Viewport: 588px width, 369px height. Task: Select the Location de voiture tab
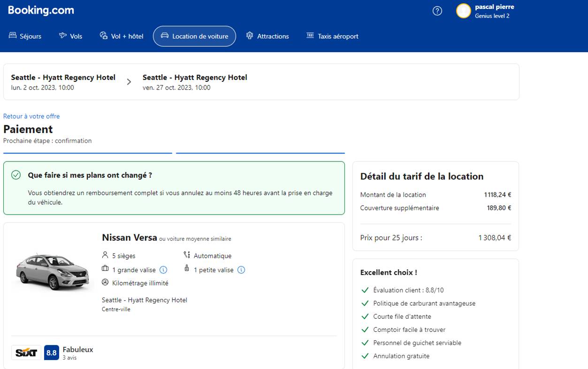(194, 36)
